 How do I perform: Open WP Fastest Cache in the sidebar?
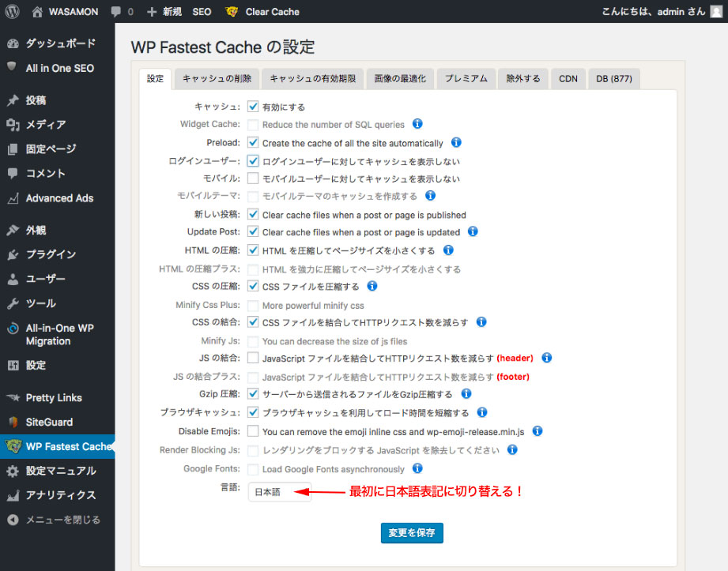tap(57, 447)
